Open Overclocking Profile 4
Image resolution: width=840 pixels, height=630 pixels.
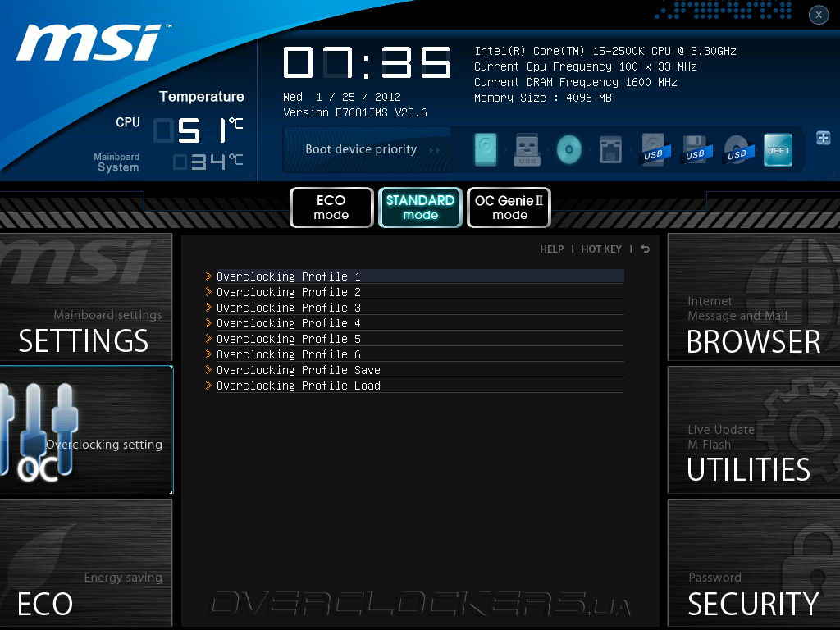coord(420,323)
